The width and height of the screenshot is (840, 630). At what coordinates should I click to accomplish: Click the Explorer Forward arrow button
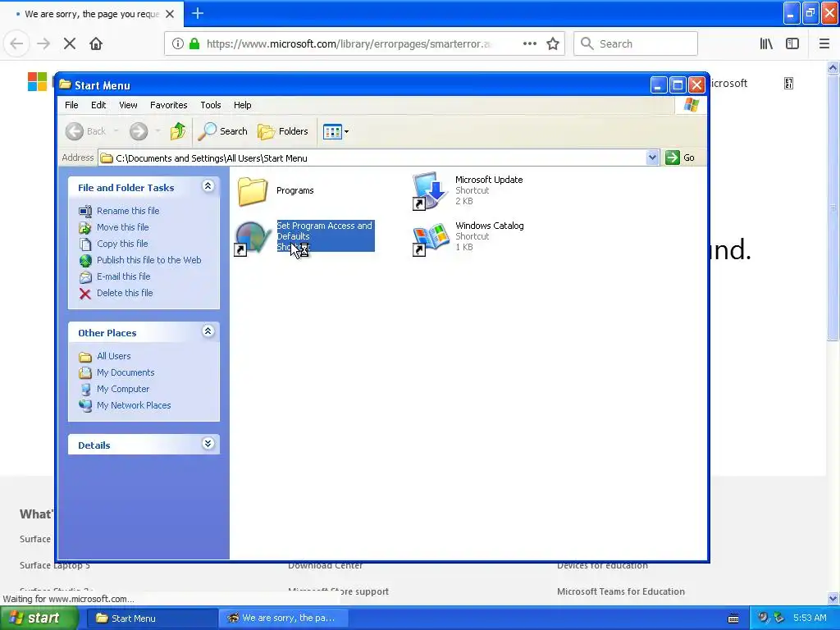coord(139,131)
